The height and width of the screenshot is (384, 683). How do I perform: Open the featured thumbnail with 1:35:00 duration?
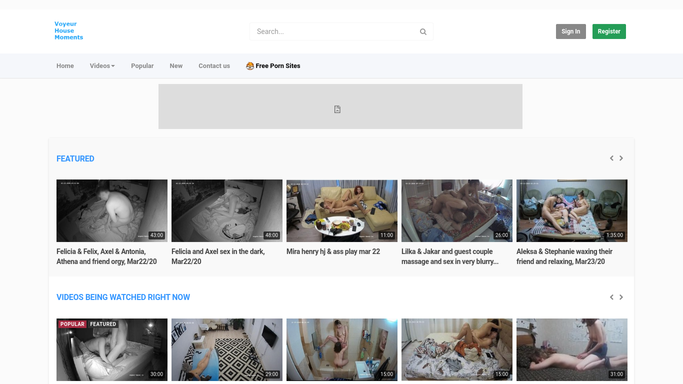click(x=572, y=211)
